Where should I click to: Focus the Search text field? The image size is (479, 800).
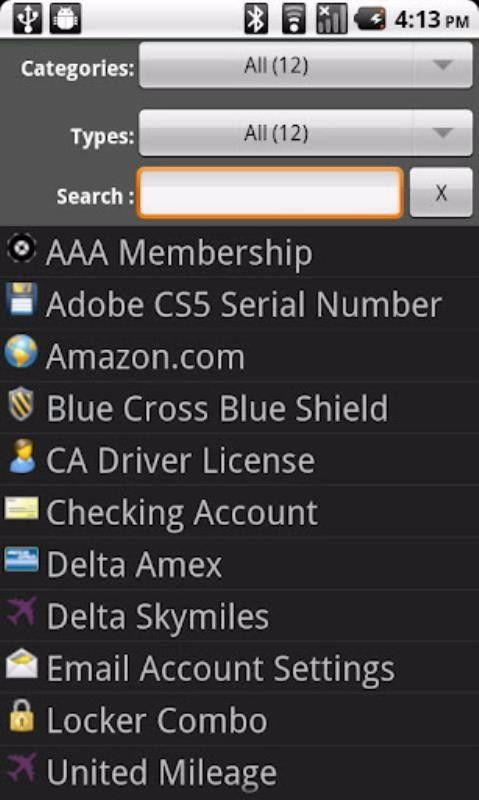point(270,193)
